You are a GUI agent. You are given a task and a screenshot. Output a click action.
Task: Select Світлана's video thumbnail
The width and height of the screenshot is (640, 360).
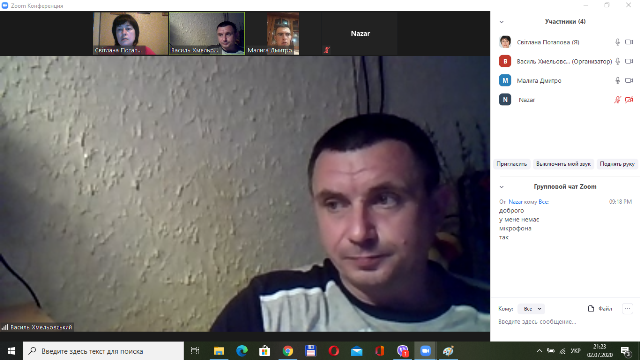(131, 33)
